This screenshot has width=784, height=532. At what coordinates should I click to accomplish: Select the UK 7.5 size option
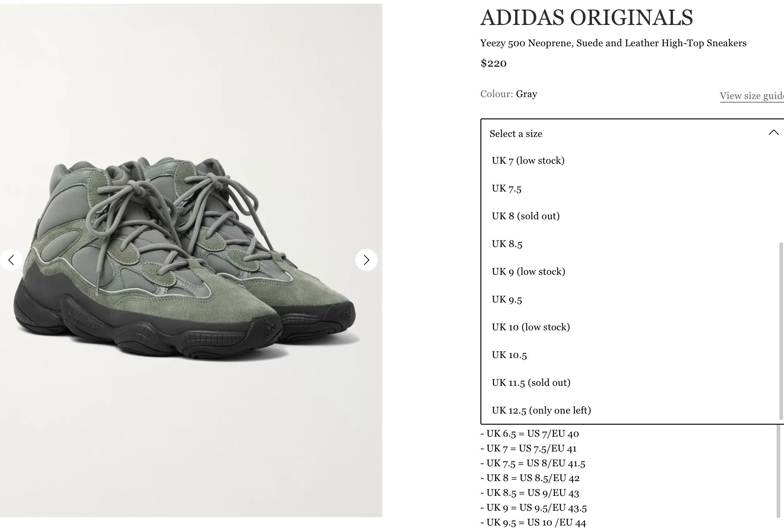[x=630, y=188]
